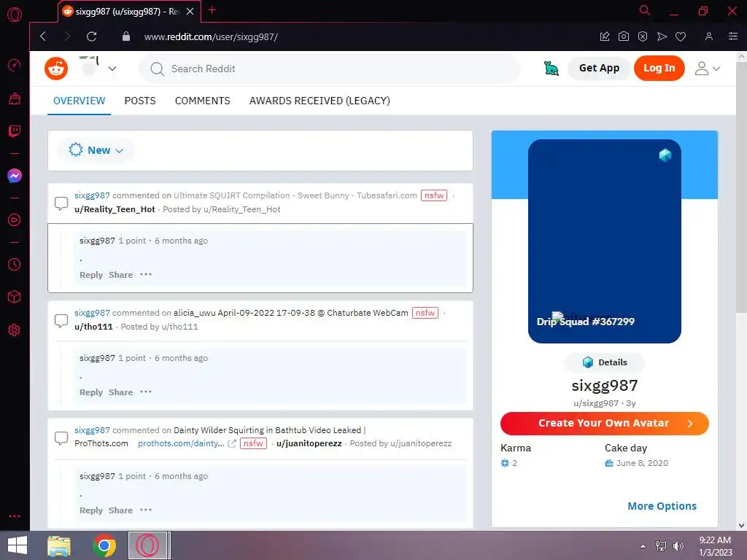Open the New sort dropdown
This screenshot has width=747, height=560.
point(96,150)
